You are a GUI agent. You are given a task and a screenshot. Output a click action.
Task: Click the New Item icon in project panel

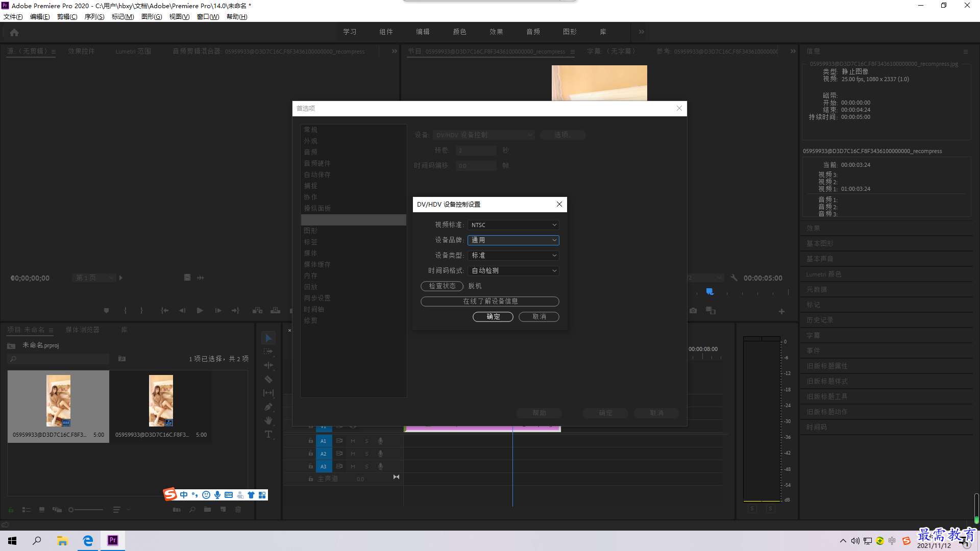click(223, 510)
